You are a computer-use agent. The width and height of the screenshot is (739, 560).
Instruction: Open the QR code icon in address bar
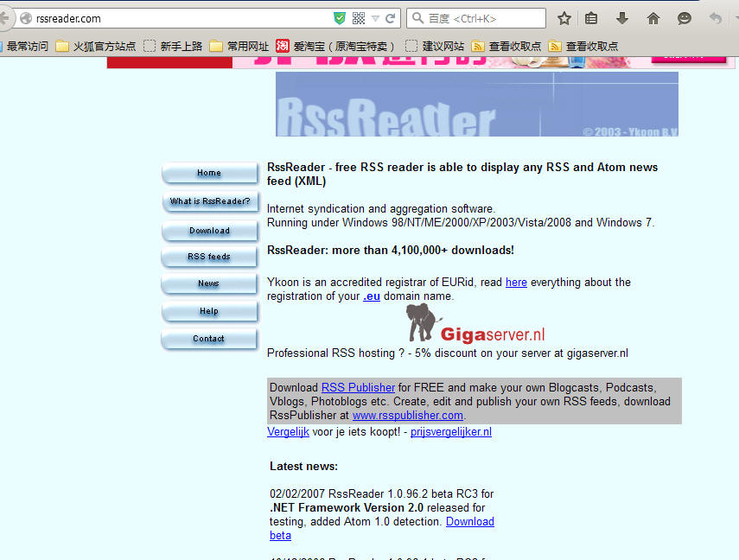359,18
